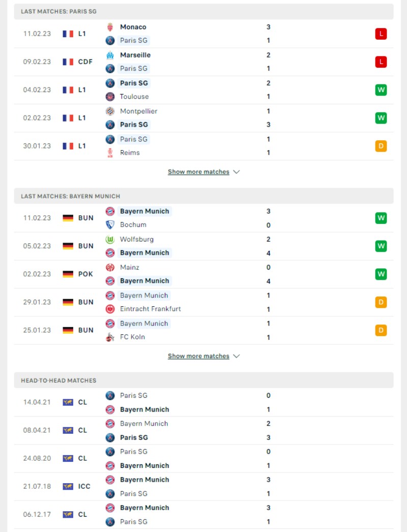Click the Monaco club crest icon
This screenshot has height=532, width=407.
[x=110, y=27]
